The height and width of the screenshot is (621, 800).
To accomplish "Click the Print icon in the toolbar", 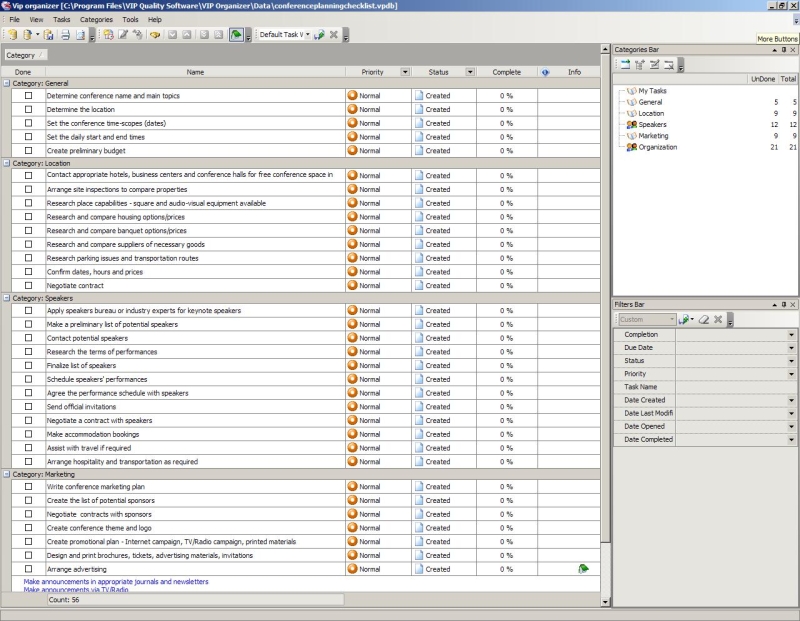I will click(65, 35).
